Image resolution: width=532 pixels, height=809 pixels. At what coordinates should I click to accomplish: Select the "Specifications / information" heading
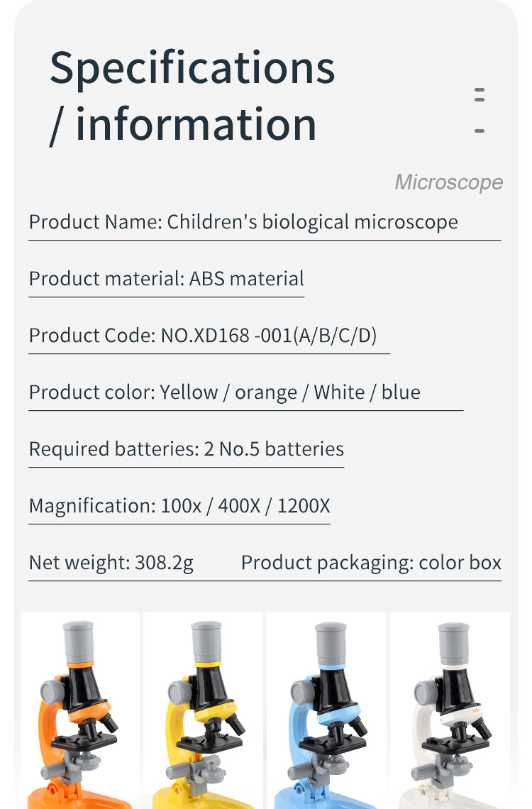click(x=192, y=96)
